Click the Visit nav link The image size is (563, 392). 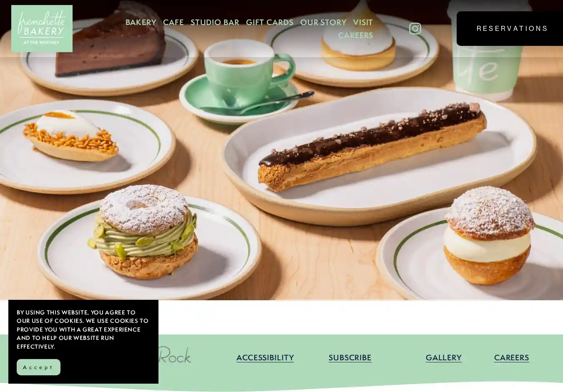tap(363, 22)
